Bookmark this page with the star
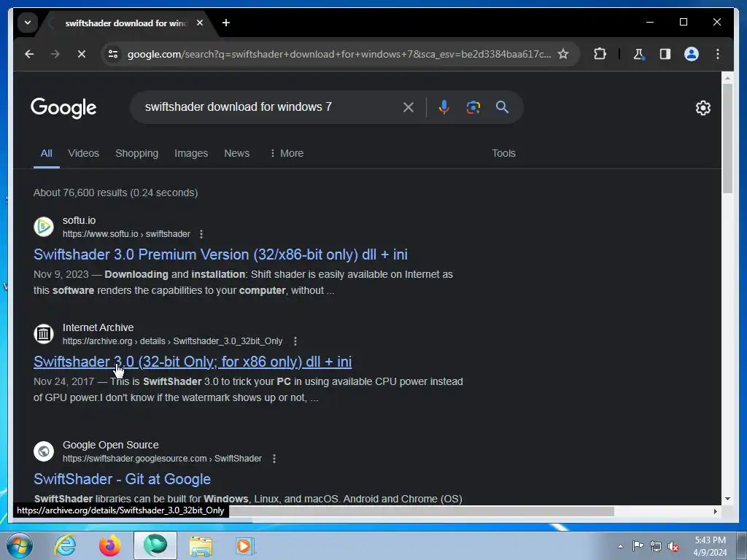Viewport: 747px width, 560px height. (563, 54)
